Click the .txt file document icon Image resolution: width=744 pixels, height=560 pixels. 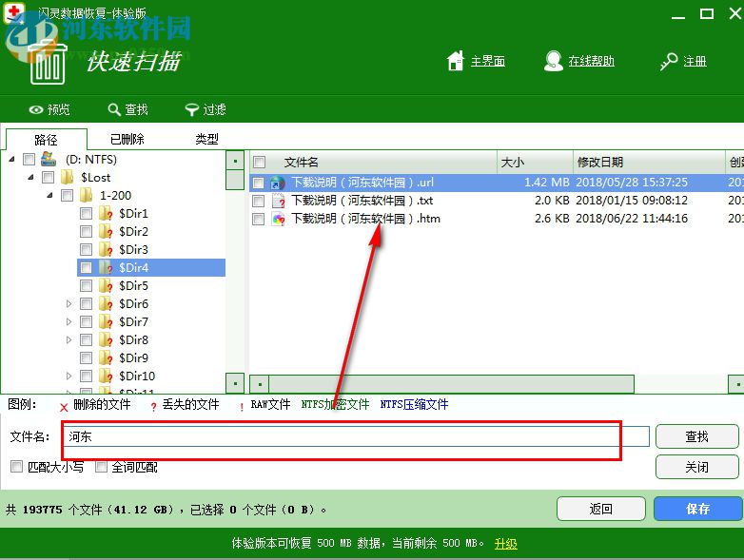278,201
